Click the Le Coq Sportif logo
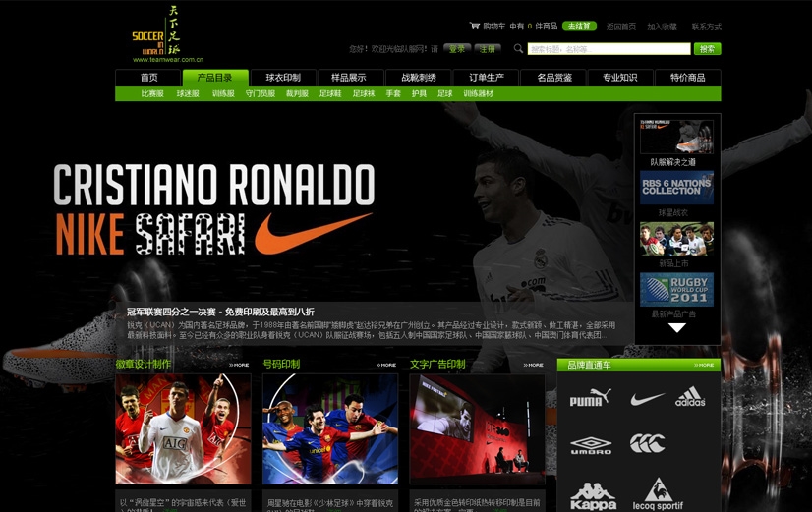The image size is (812, 512). coord(658,494)
